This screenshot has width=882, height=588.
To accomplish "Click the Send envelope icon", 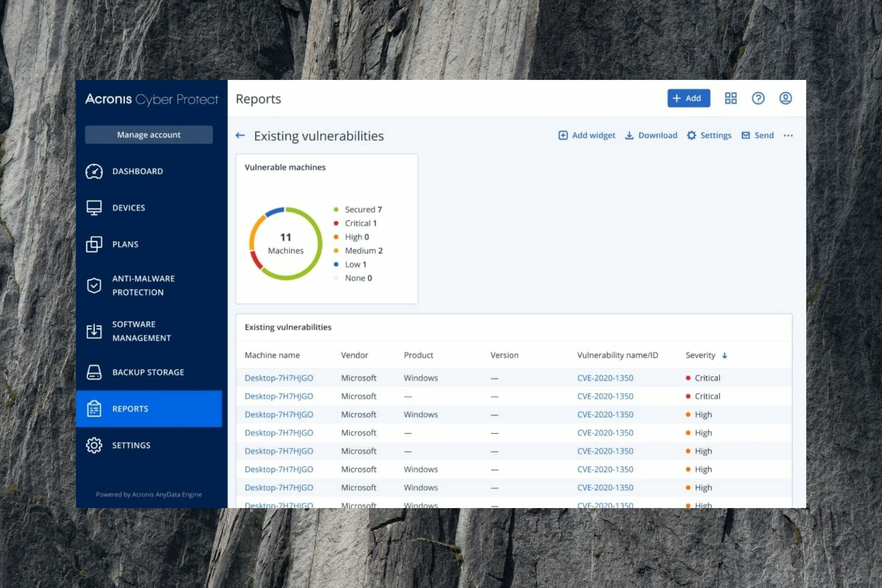I will tap(746, 135).
